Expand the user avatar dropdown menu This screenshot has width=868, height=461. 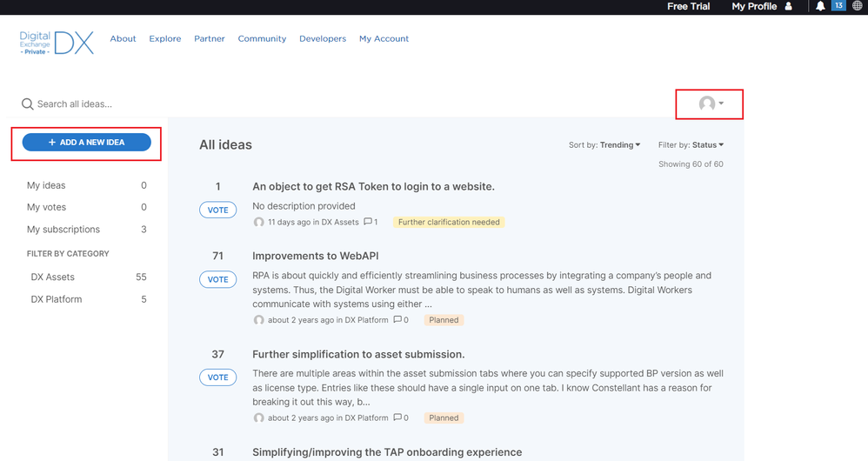tap(711, 104)
